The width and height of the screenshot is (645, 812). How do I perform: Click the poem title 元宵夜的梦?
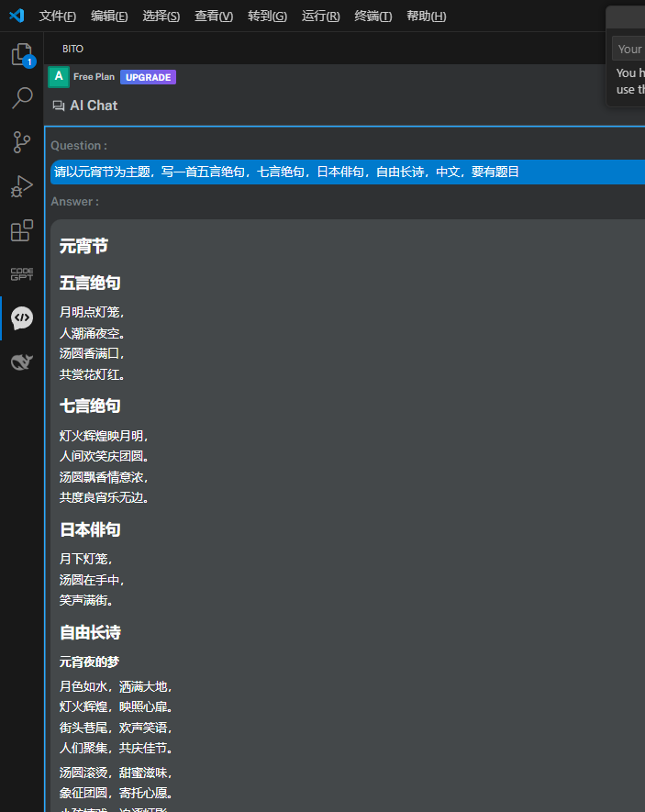coord(89,662)
